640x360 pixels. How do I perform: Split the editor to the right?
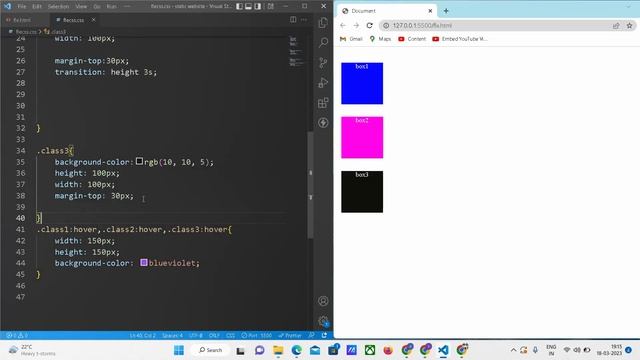293,20
